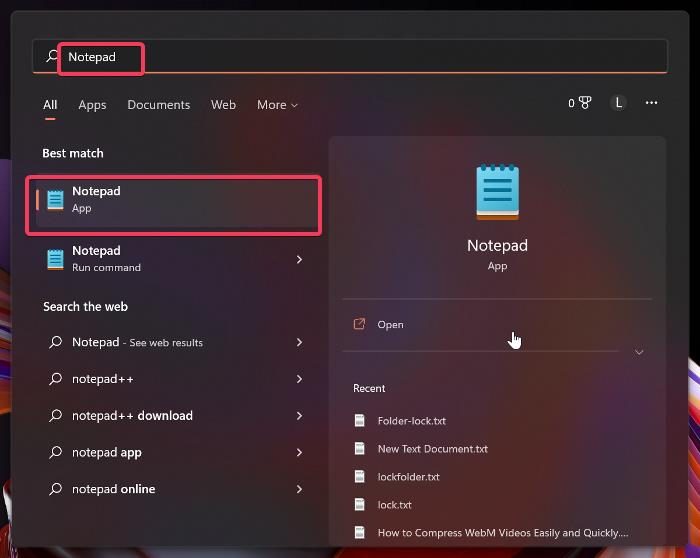Screen dimensions: 700x558
Task: Open recent file lockfolder.txt
Action: point(408,477)
